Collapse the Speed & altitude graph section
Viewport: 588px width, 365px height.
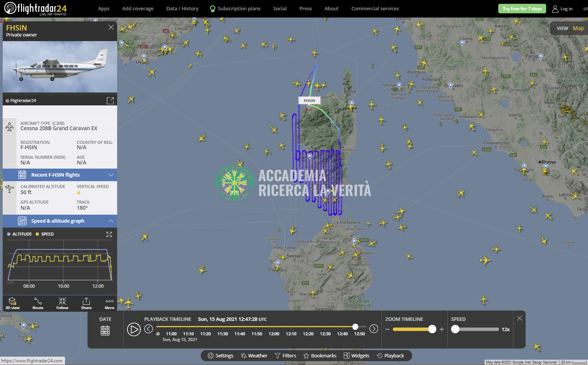point(111,221)
